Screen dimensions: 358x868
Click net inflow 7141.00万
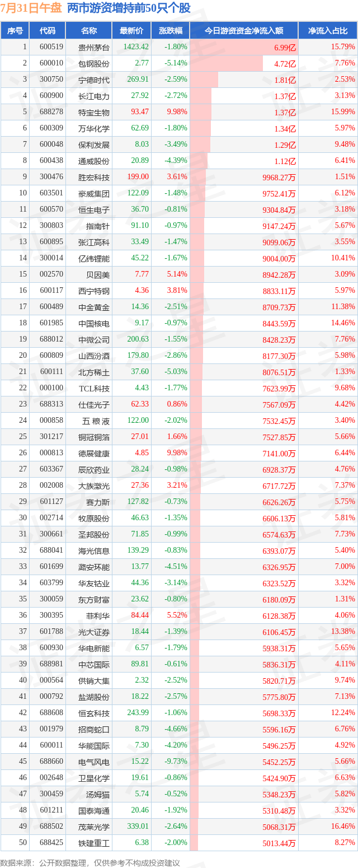279,453
